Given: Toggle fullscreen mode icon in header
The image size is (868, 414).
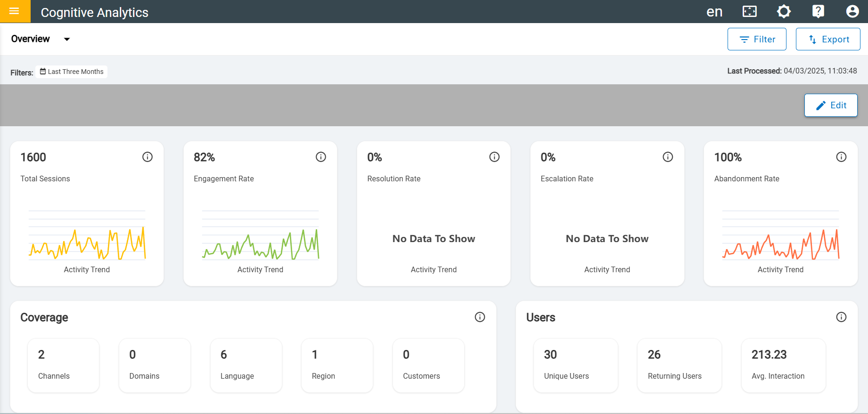Looking at the screenshot, I should [x=749, y=11].
